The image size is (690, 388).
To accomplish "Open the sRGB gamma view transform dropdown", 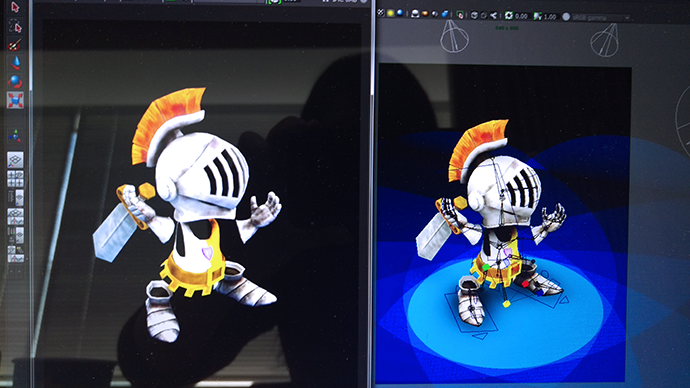I will click(x=601, y=18).
